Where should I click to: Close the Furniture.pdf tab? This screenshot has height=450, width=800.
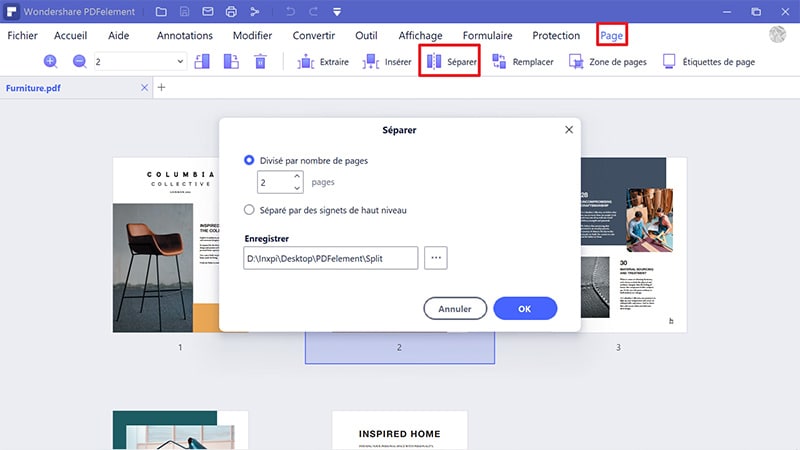tap(144, 88)
